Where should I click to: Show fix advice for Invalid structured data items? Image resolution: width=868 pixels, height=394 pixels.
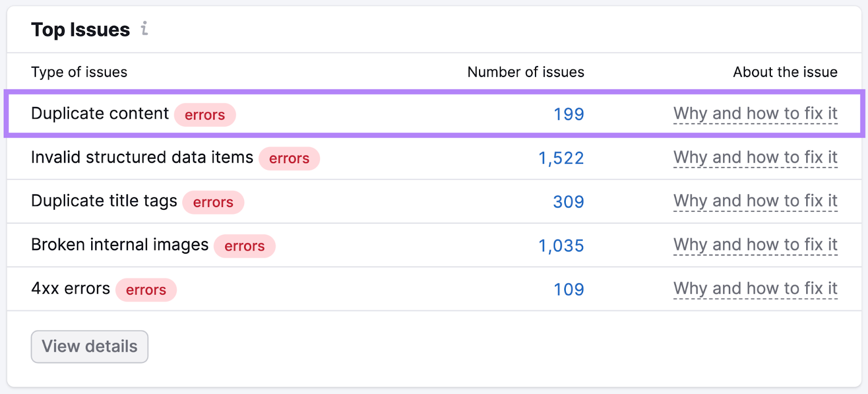(755, 158)
